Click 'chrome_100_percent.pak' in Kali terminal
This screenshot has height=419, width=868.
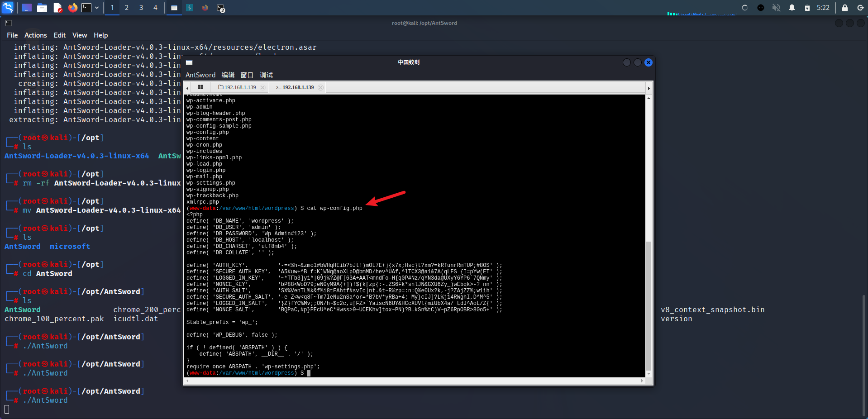(54, 319)
